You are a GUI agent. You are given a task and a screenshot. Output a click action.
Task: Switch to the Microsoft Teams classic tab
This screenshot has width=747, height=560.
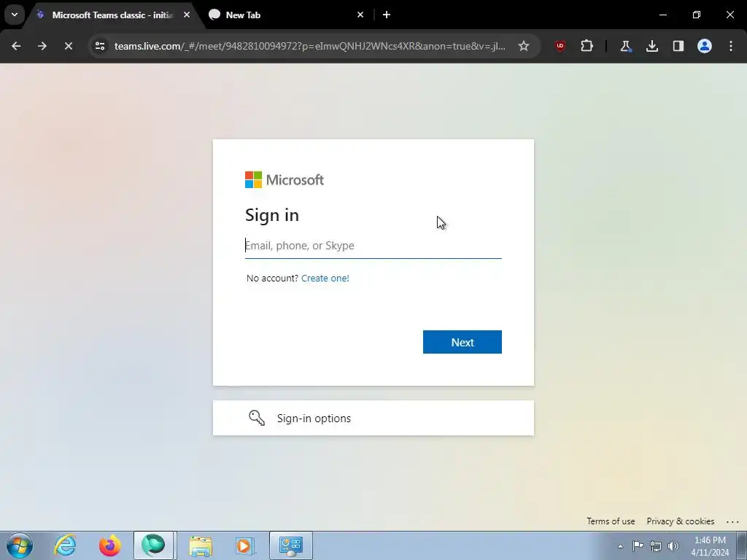click(112, 15)
